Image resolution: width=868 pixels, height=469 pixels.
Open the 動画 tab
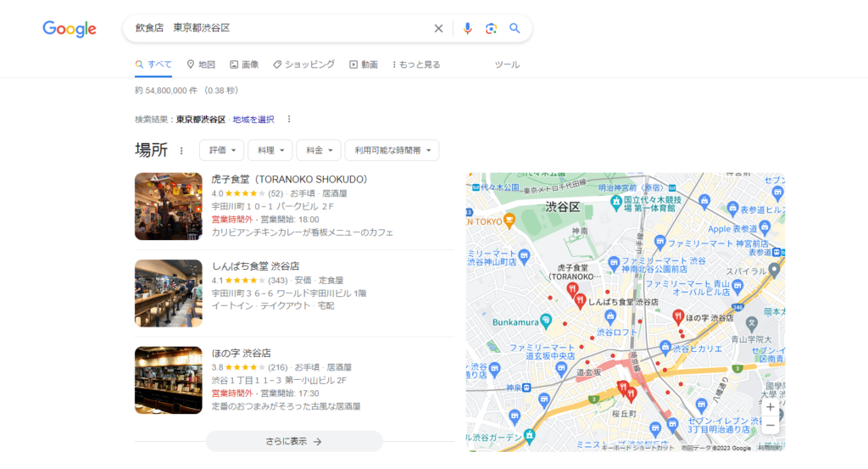pos(364,64)
